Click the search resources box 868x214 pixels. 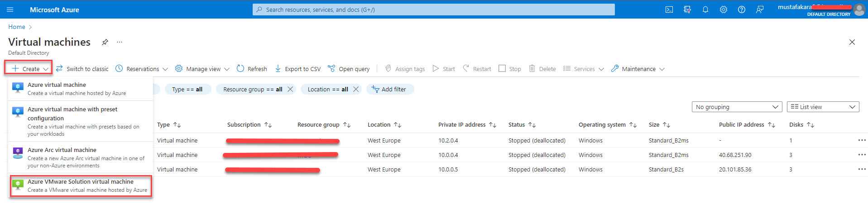[x=433, y=10]
